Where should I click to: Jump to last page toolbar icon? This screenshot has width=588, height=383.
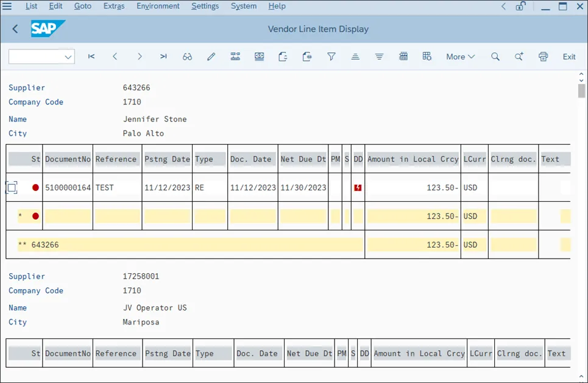coord(163,56)
